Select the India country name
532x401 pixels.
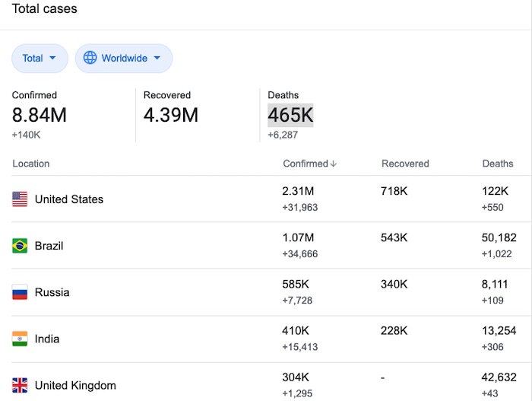(x=47, y=339)
